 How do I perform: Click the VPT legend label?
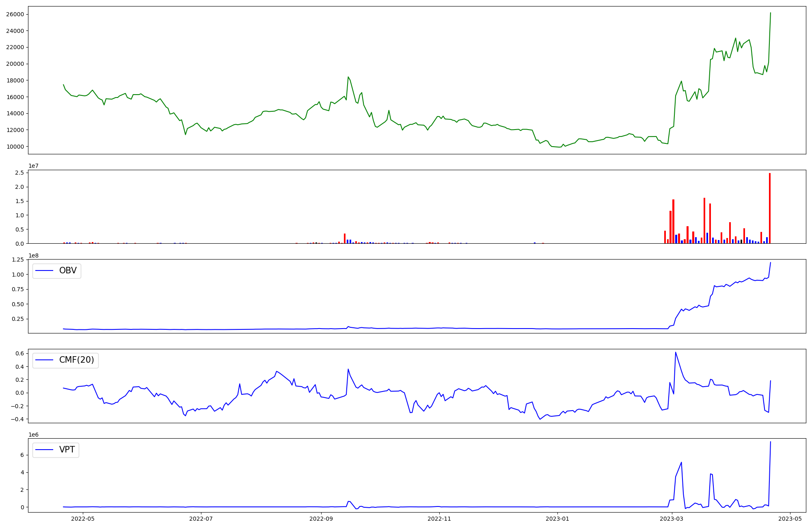point(67,450)
